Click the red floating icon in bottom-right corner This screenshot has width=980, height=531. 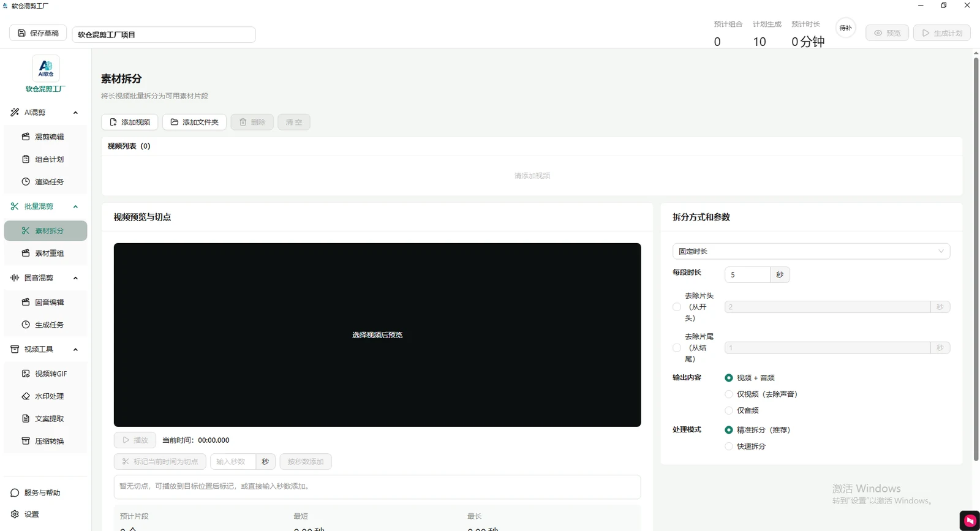[970, 521]
